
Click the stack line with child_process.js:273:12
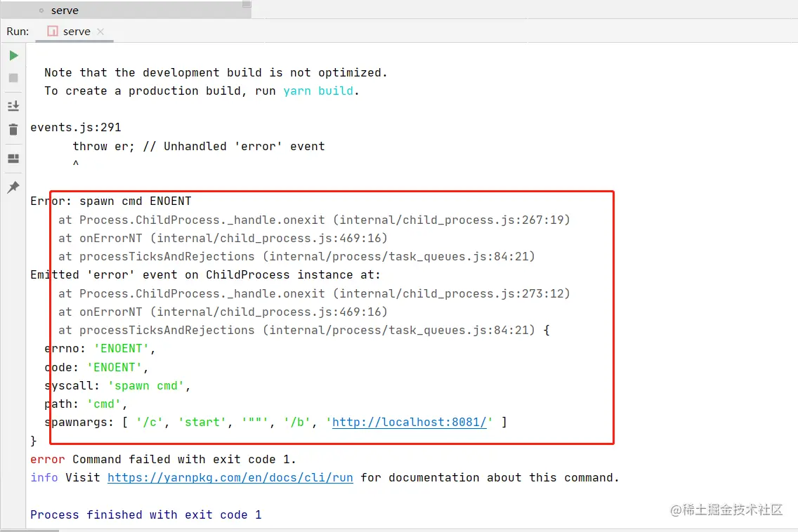click(x=314, y=293)
